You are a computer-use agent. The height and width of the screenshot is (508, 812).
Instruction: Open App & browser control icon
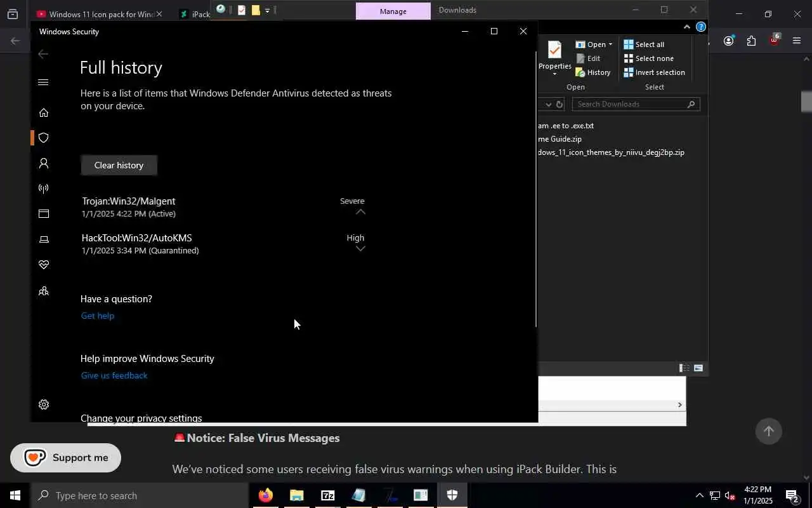click(43, 214)
